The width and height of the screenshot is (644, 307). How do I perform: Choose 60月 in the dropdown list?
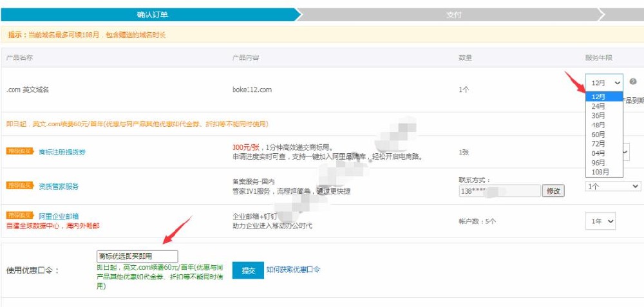click(x=598, y=135)
